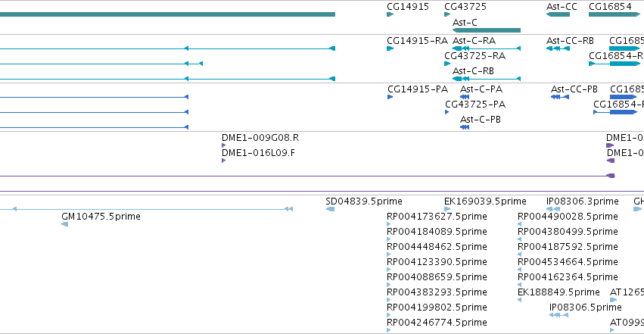Select protein Ast-C-PB
The height and width of the screenshot is (334, 644).
click(480, 120)
